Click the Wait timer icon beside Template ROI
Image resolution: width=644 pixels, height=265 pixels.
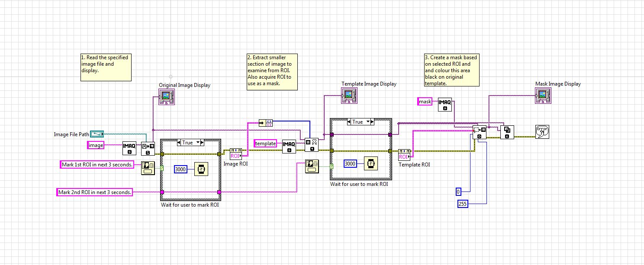(x=370, y=164)
